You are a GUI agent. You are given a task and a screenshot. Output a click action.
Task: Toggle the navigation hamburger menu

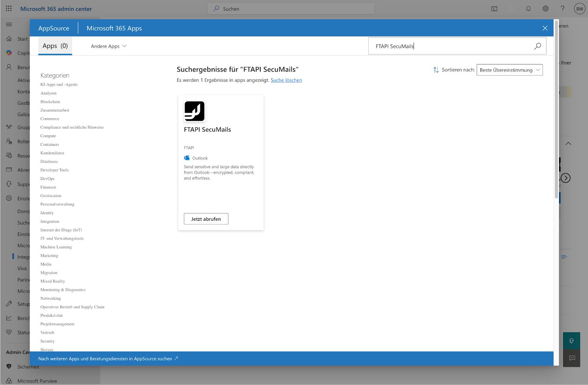[9, 24]
